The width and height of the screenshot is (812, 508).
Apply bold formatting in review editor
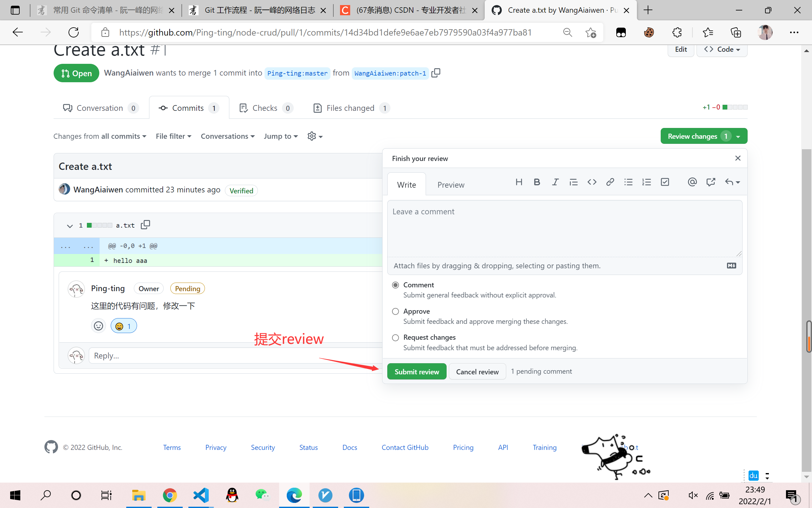pyautogui.click(x=537, y=182)
